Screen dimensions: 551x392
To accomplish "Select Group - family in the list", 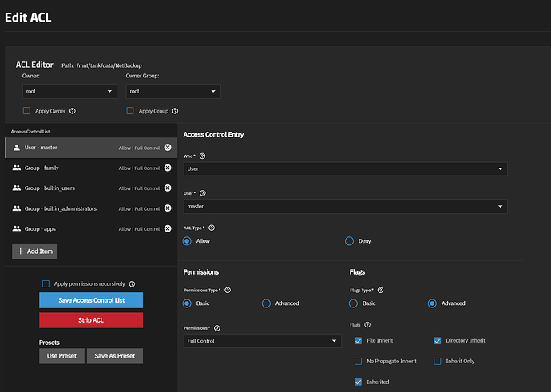I will point(64,168).
